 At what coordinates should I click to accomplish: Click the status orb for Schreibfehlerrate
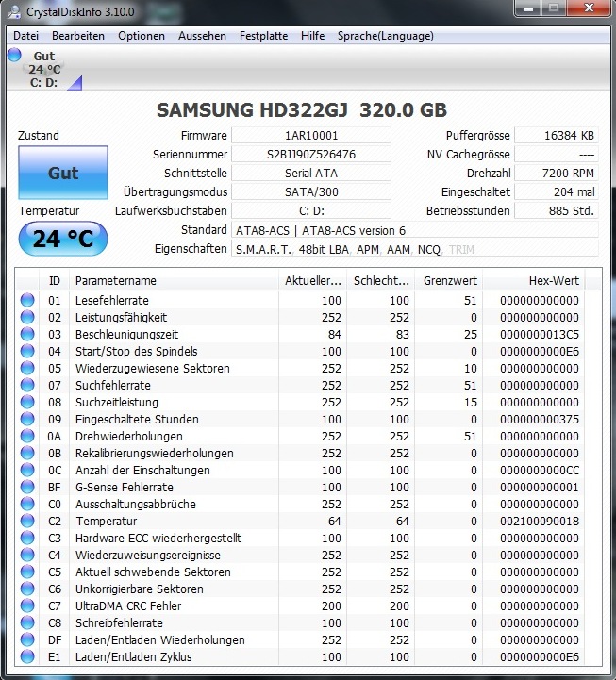[27, 622]
